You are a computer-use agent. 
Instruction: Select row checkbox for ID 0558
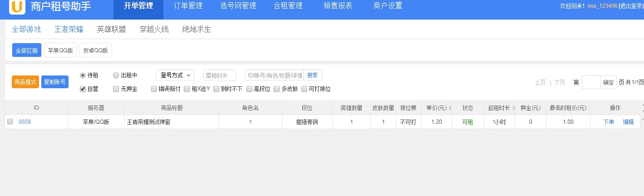[10, 122]
